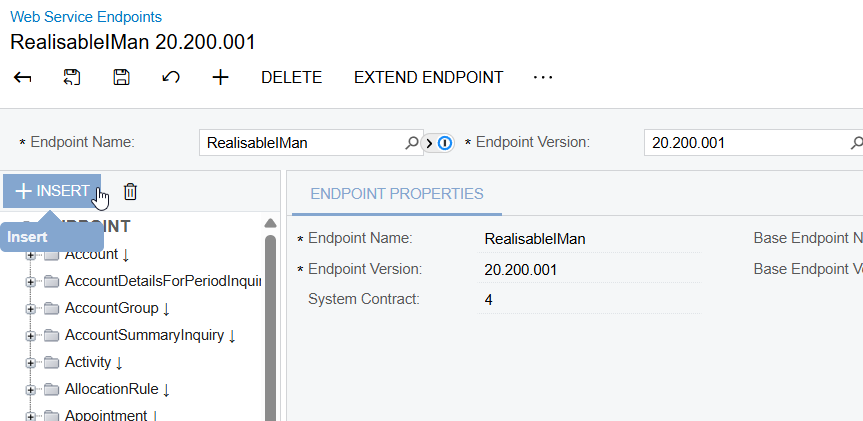Expand the Activity tree node
Viewport: 863px width, 421px height.
pos(31,362)
